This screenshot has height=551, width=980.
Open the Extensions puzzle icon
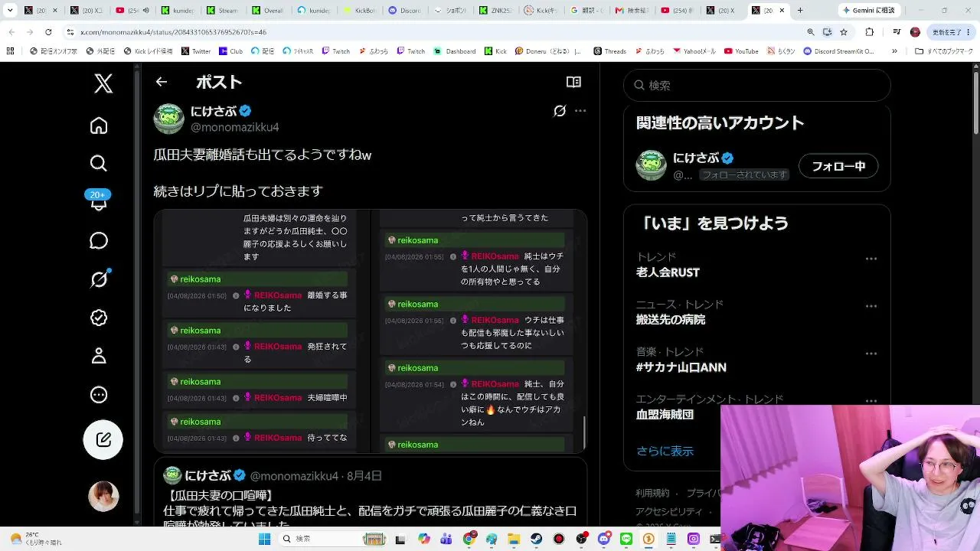870,32
